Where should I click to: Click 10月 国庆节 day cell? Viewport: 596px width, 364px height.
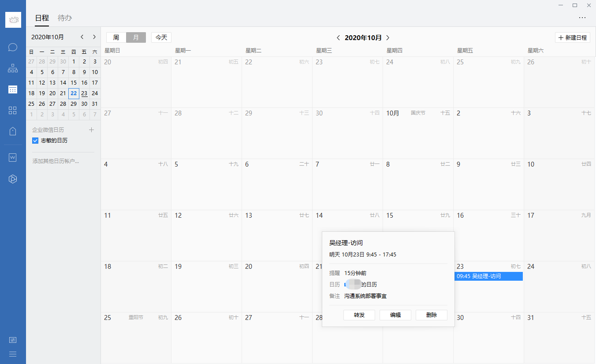pos(418,133)
